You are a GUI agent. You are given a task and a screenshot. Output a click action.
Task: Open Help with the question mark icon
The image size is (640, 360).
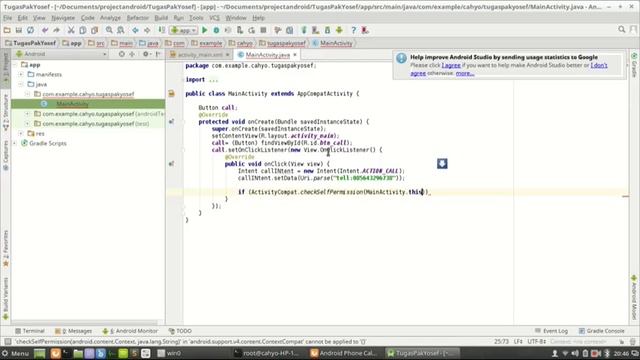[353, 30]
